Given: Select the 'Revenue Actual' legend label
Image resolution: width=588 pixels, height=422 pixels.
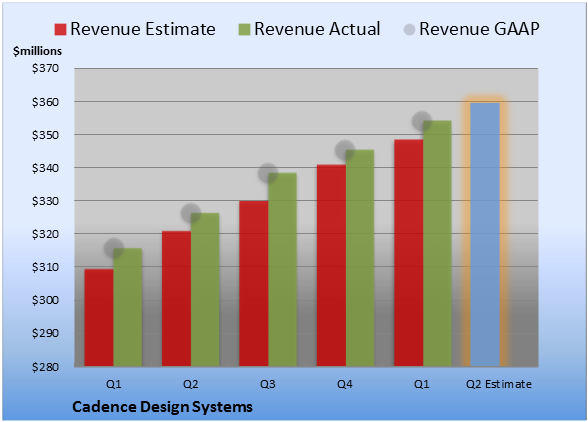Looking at the screenshot, I should (317, 29).
